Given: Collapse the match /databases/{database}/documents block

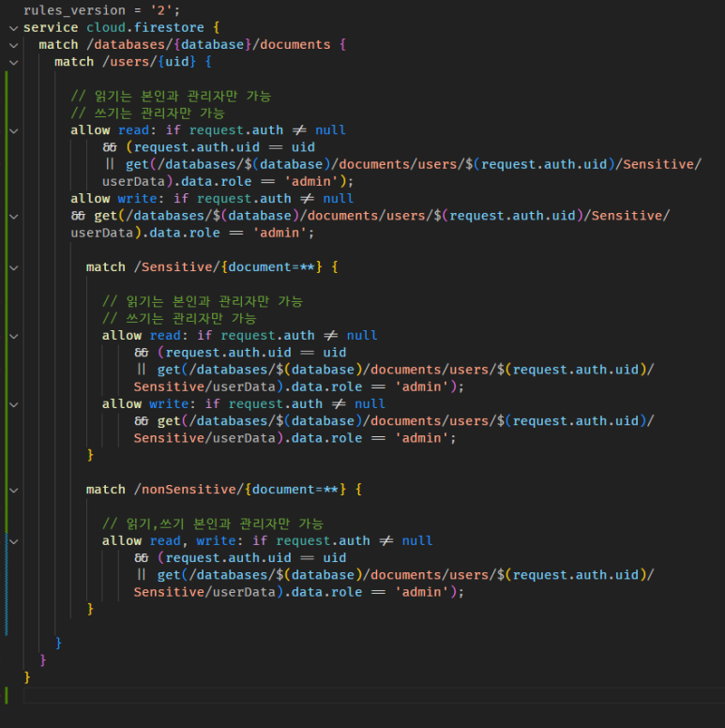Looking at the screenshot, I should (13, 45).
